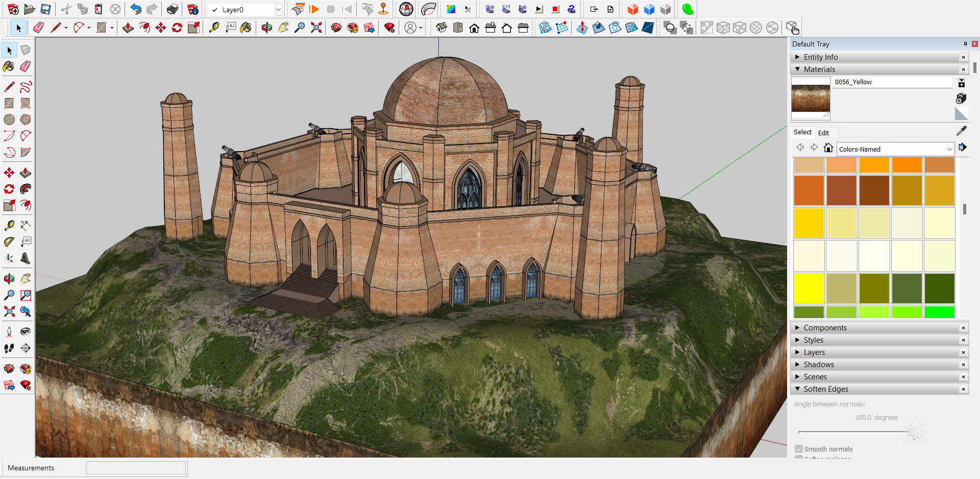Go to the home materials collection
This screenshot has width=980, height=479.
pos(828,148)
